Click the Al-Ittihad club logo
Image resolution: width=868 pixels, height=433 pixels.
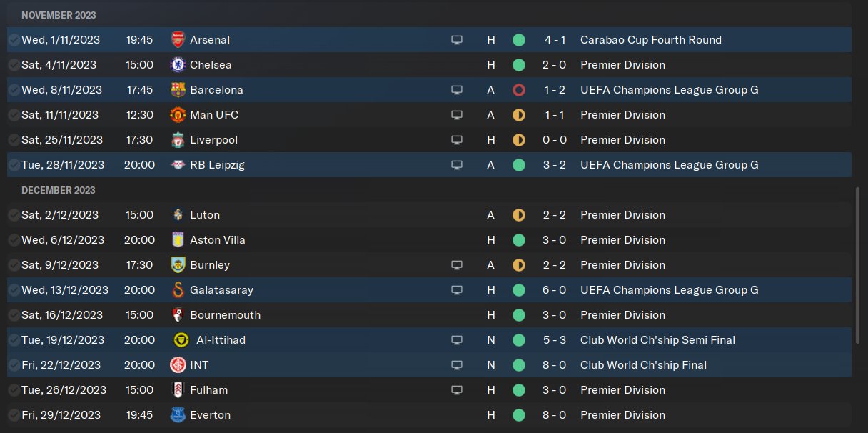point(181,340)
